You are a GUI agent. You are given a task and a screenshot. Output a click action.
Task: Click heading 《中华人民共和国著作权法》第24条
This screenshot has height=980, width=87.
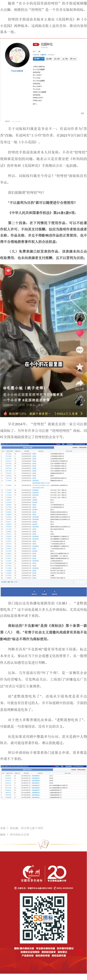(x=42, y=213)
